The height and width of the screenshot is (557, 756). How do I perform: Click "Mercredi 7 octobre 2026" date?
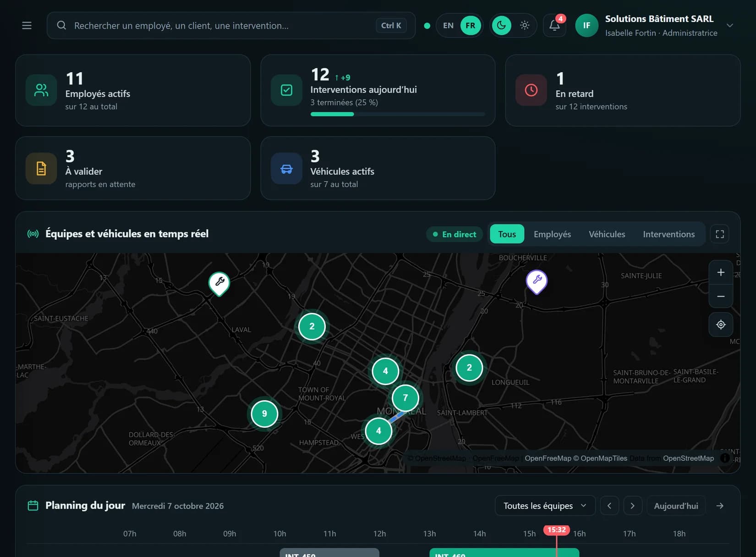click(x=178, y=506)
